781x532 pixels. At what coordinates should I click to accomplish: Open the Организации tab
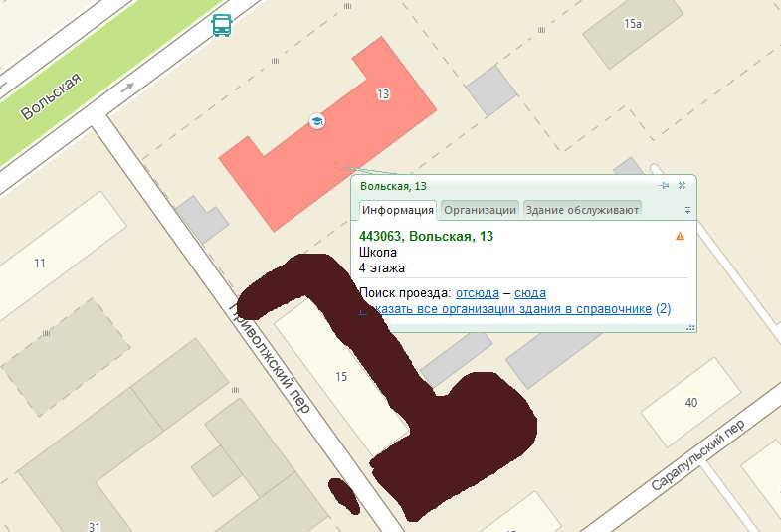[x=480, y=210]
